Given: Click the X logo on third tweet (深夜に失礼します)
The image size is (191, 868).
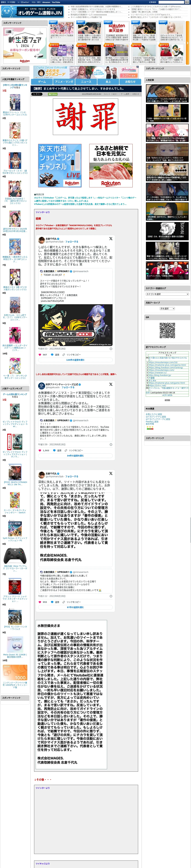Looking at the screenshot, I should [x=111, y=473].
